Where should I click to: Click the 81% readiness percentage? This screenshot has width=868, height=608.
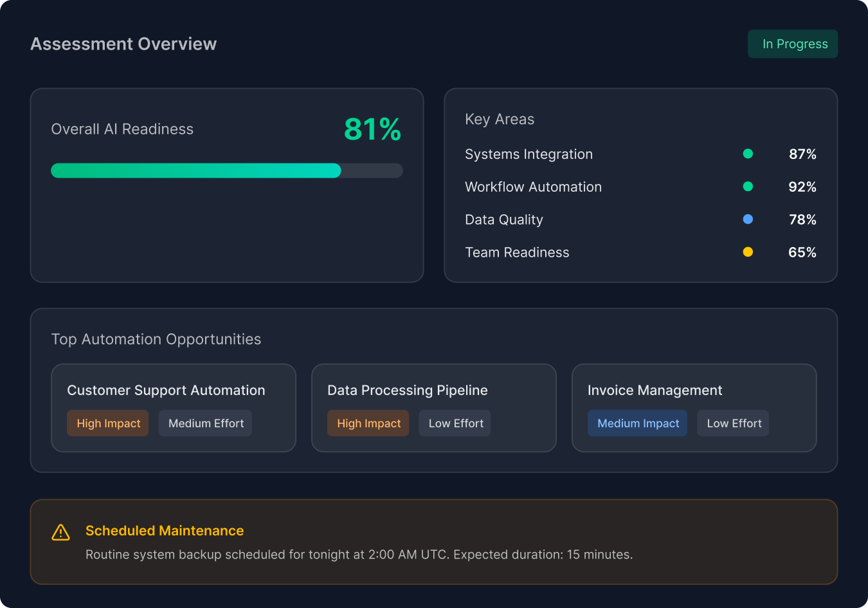(x=372, y=129)
